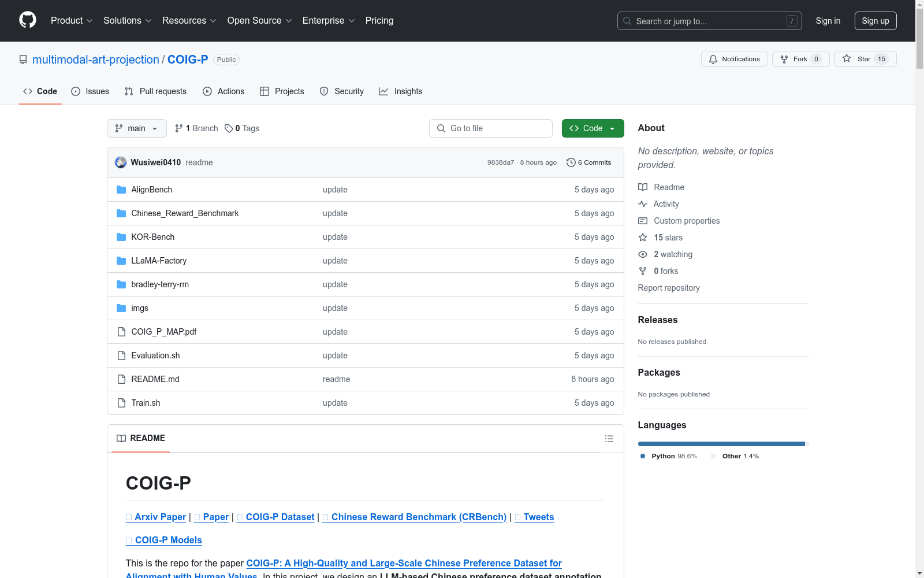Image resolution: width=924 pixels, height=578 pixels.
Task: Open the Tweets link in README
Action: pos(534,517)
